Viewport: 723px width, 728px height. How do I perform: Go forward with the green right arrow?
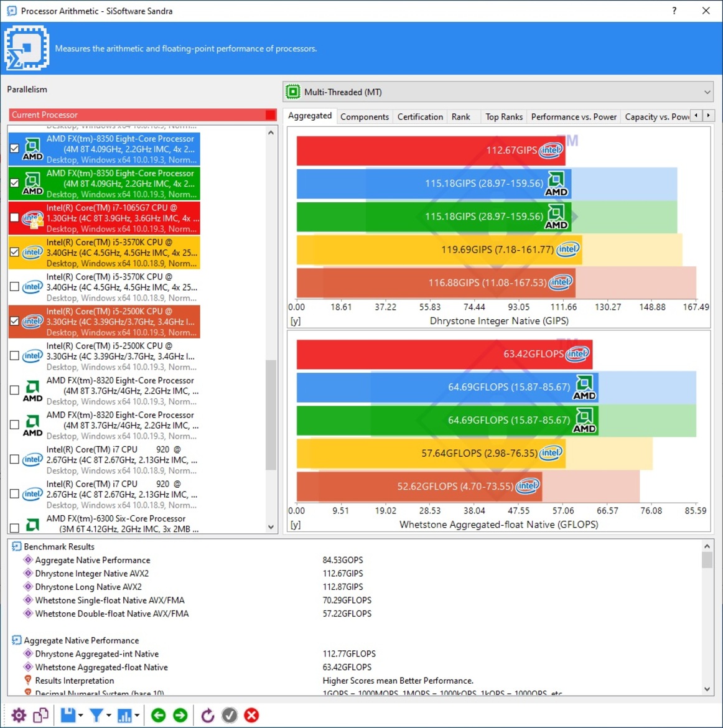180,715
